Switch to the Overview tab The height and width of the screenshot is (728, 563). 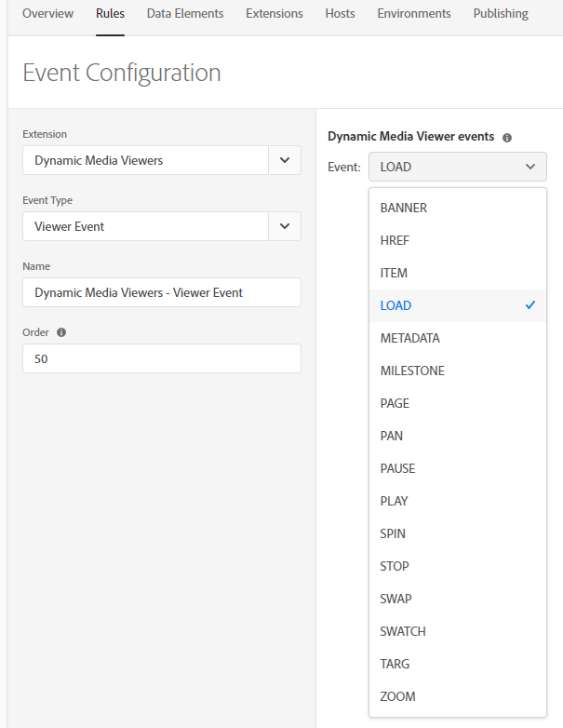(x=47, y=14)
